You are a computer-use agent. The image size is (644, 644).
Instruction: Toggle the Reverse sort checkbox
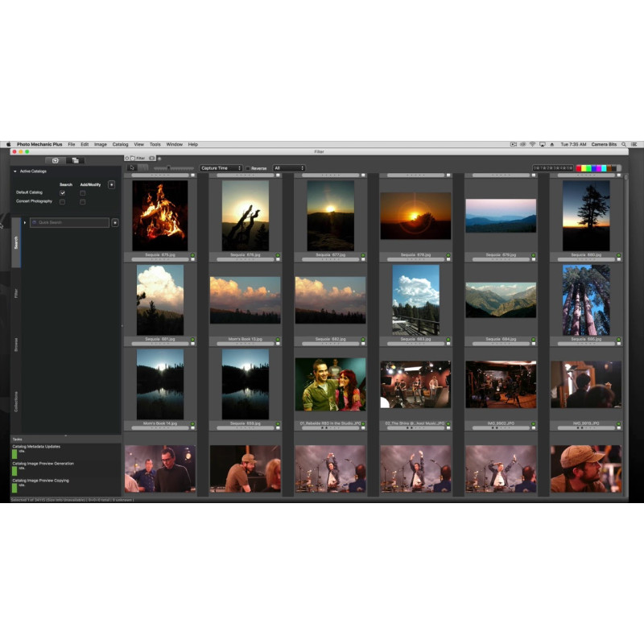[x=248, y=168]
